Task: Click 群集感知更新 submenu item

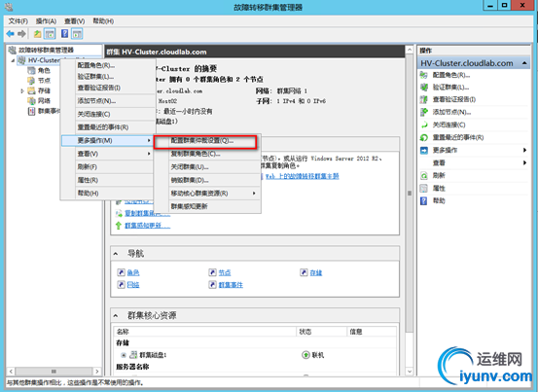Action: 207,206
